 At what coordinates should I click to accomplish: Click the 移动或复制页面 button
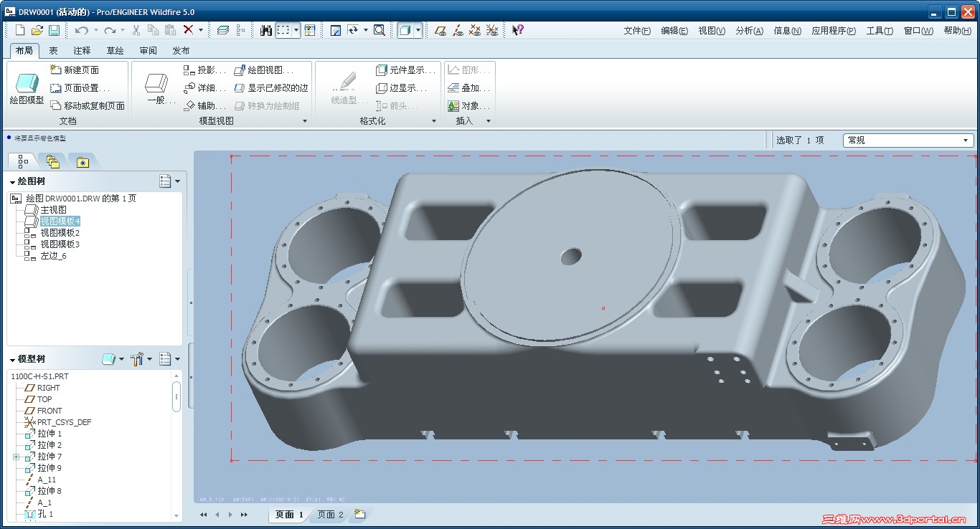tap(88, 106)
